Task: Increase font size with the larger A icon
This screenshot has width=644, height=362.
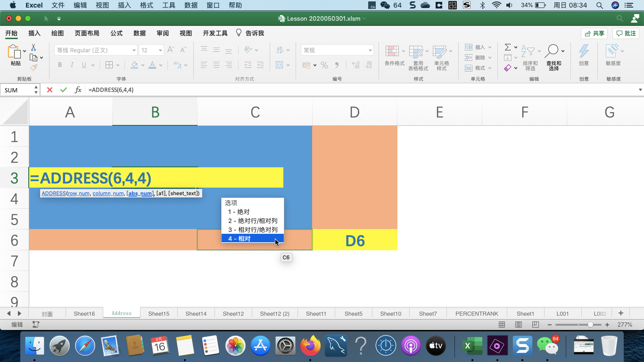Action: coord(171,50)
